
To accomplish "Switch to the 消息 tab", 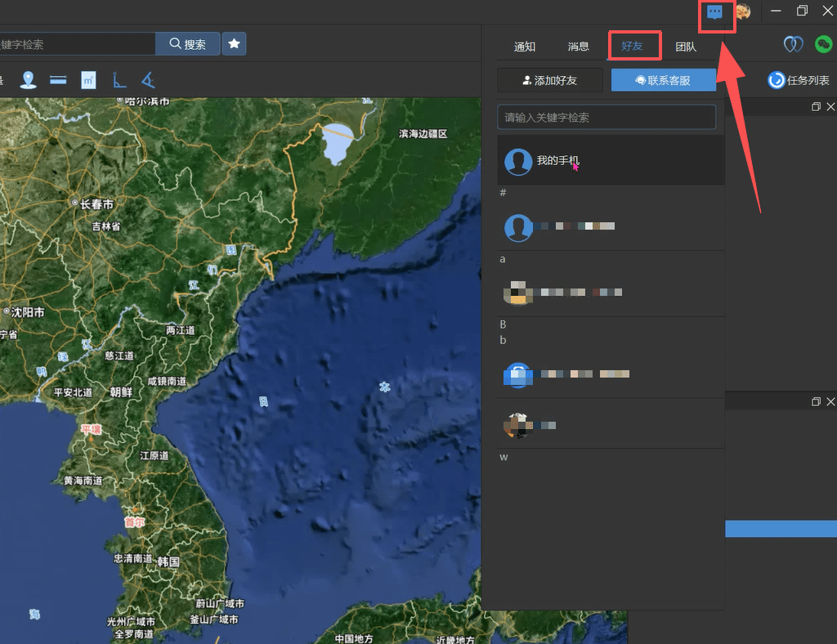I will (x=578, y=47).
